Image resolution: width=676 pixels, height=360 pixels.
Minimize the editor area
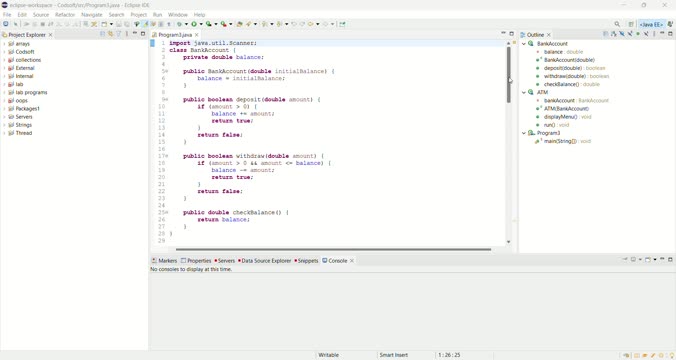tap(503, 33)
